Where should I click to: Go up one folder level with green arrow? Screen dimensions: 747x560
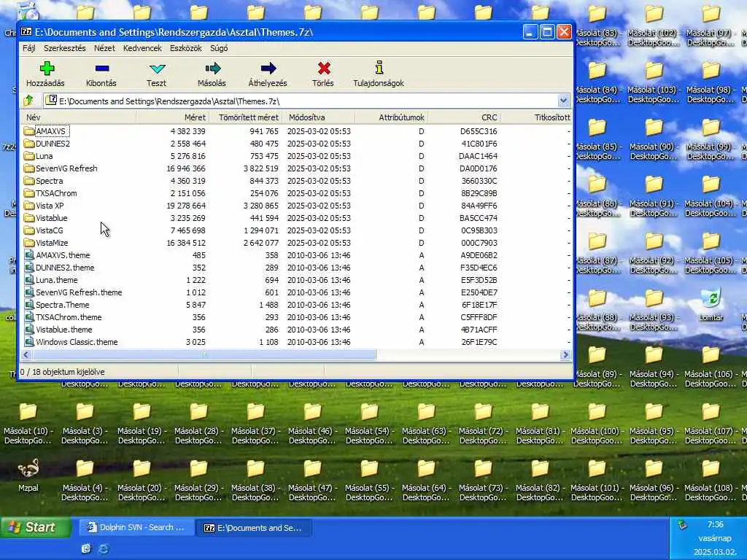28,100
